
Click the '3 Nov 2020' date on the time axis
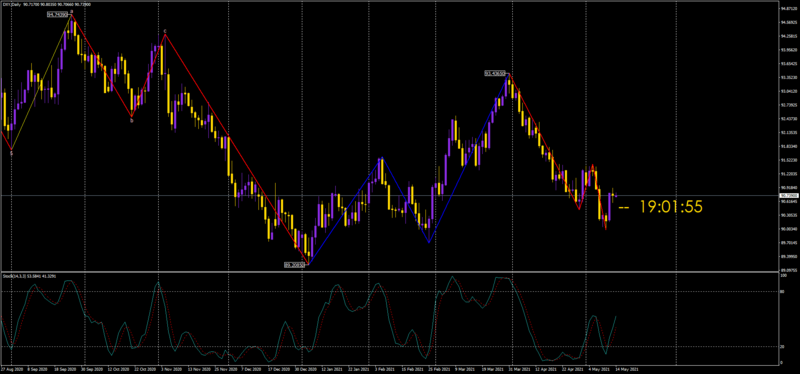point(170,368)
